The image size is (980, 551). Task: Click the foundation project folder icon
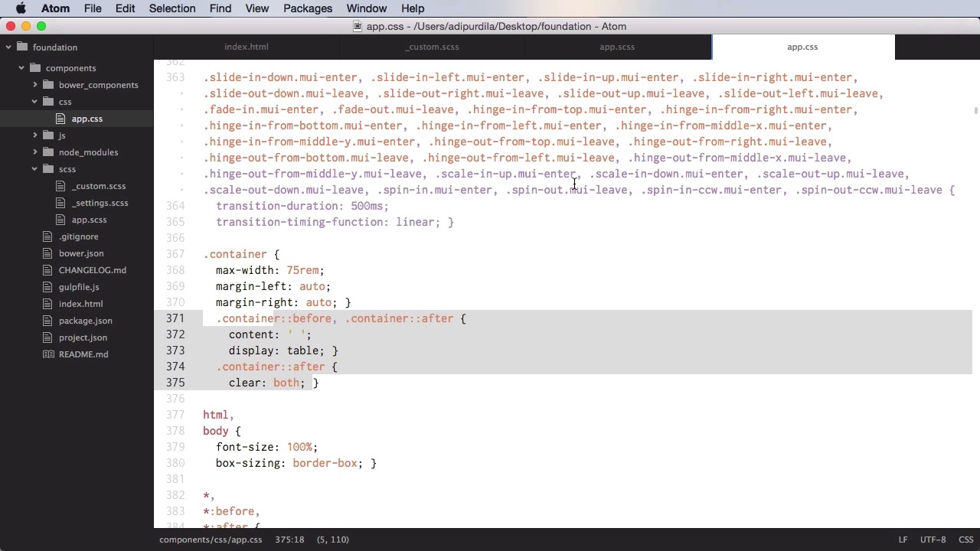[22, 47]
